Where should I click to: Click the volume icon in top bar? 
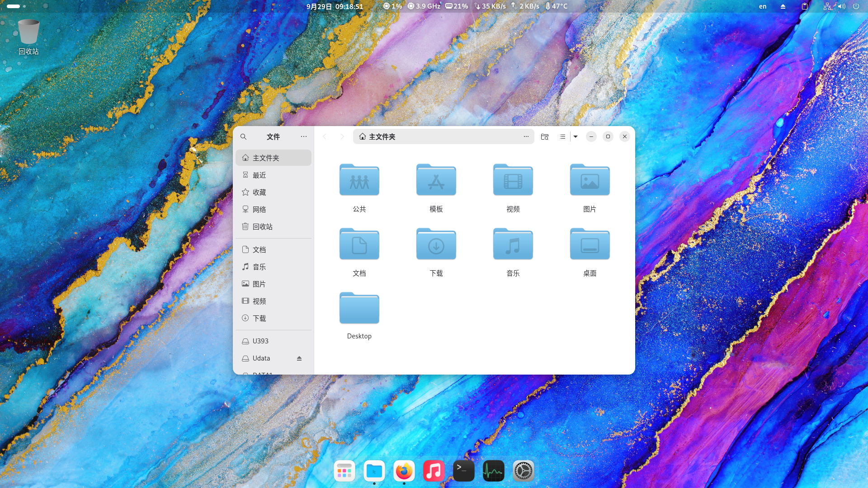pyautogui.click(x=841, y=6)
